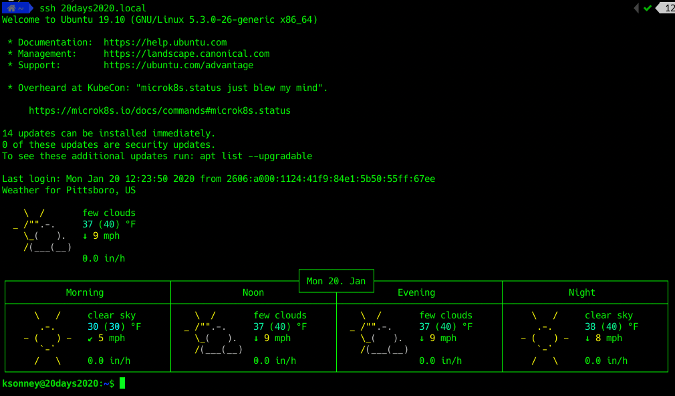Click the Evening few clouds ASCII icon

[379, 333]
